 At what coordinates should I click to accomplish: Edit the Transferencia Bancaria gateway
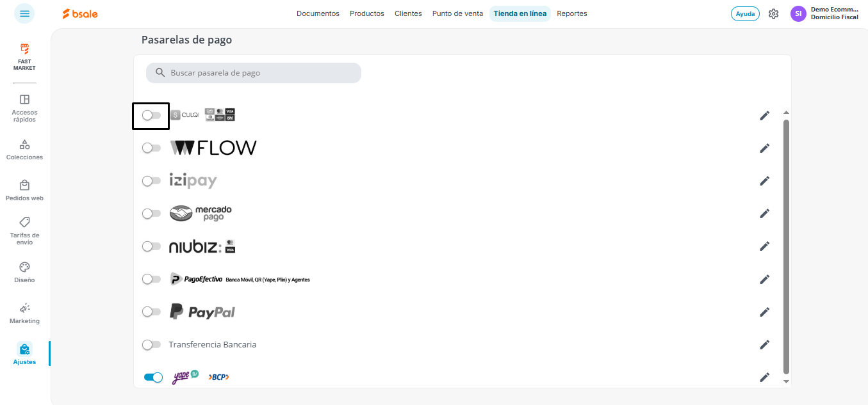(x=764, y=344)
